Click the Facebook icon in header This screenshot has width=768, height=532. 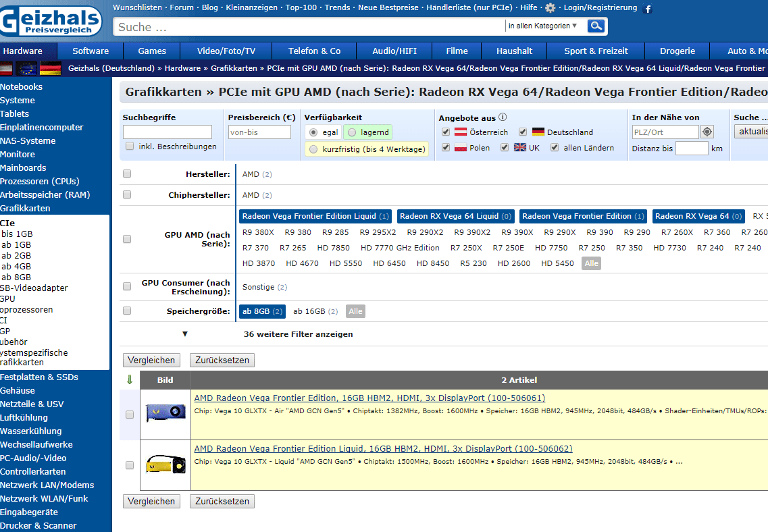tap(648, 9)
